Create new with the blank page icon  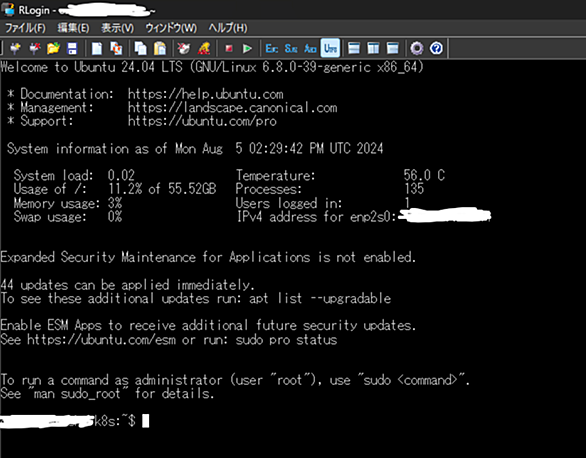97,48
